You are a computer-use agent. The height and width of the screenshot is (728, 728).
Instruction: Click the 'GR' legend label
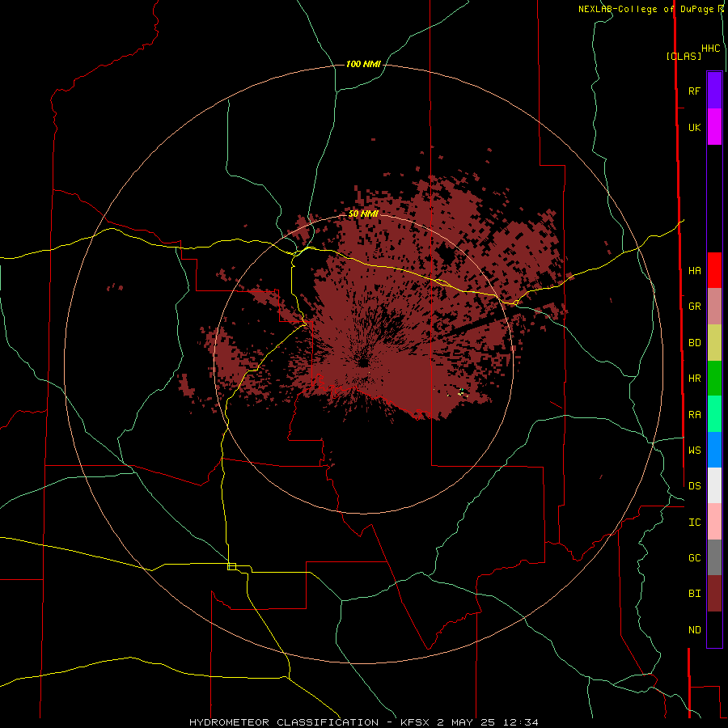[694, 307]
